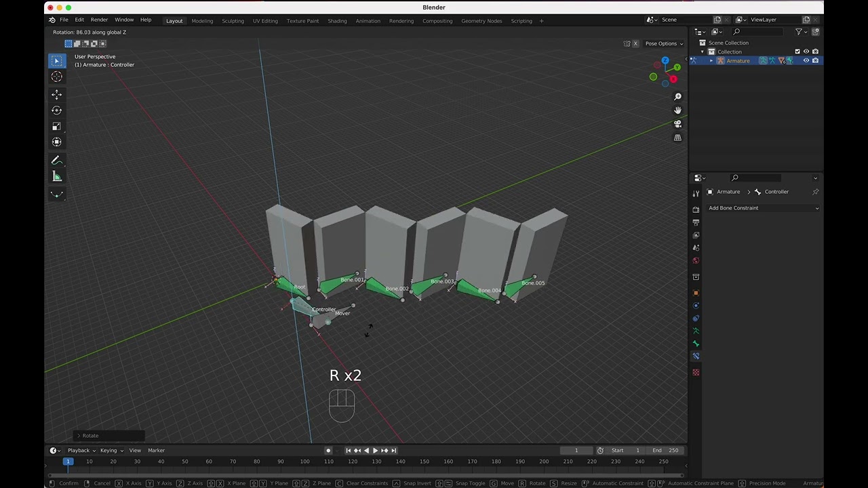This screenshot has width=868, height=488.
Task: Click the pan view hand icon
Action: coord(677,110)
